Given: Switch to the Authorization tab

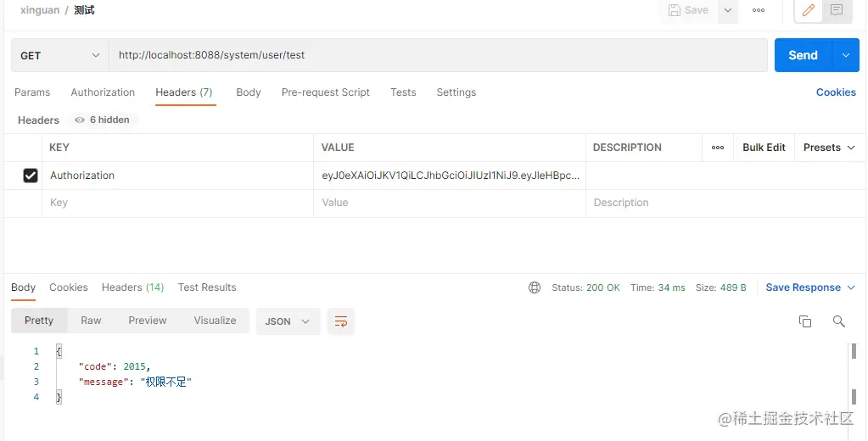Looking at the screenshot, I should pos(103,92).
